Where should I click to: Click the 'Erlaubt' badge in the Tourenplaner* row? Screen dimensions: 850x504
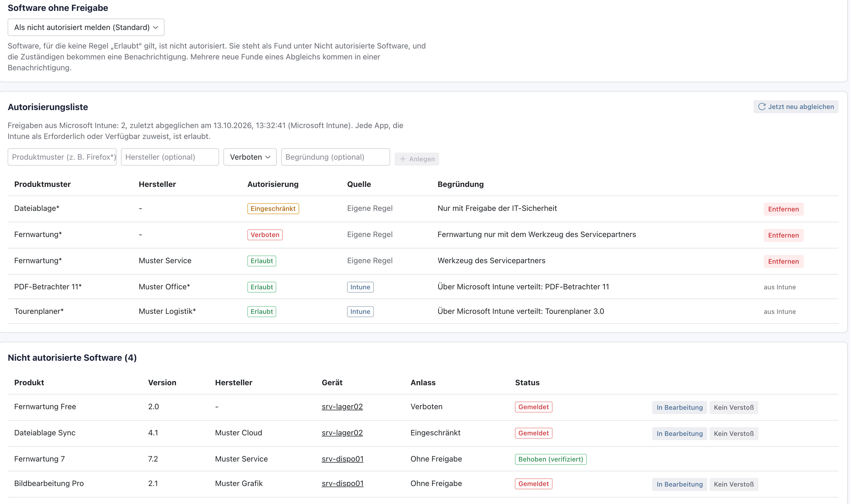(x=262, y=311)
